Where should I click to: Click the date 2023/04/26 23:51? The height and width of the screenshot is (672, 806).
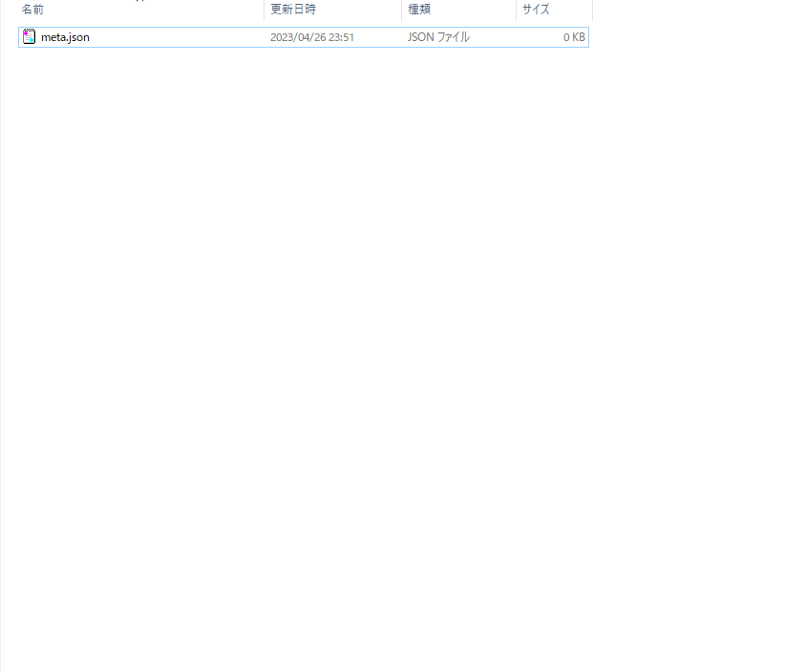pyautogui.click(x=312, y=37)
